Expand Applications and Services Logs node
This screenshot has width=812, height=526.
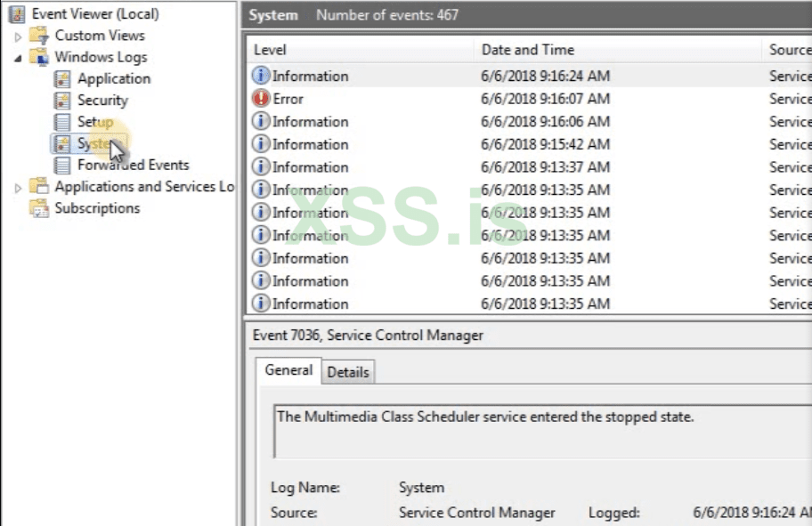click(x=18, y=188)
